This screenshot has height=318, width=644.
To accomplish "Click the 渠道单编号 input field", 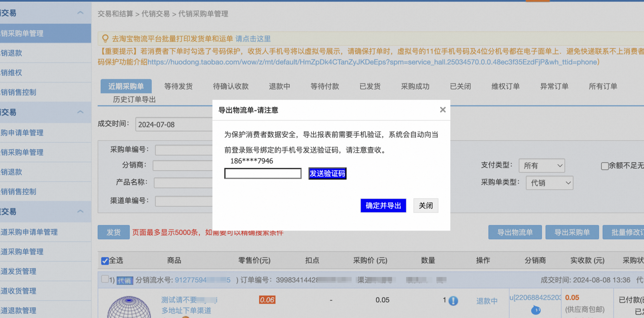I will click(184, 201).
